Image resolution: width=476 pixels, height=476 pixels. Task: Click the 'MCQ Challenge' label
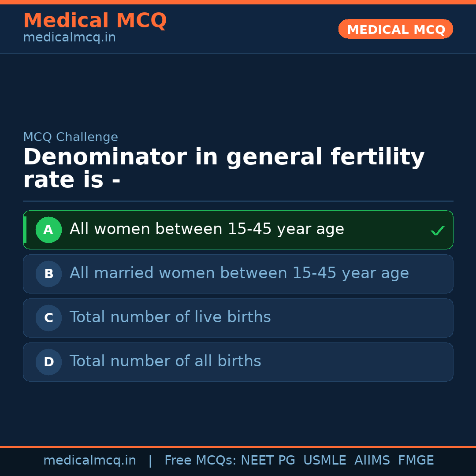pos(71,137)
